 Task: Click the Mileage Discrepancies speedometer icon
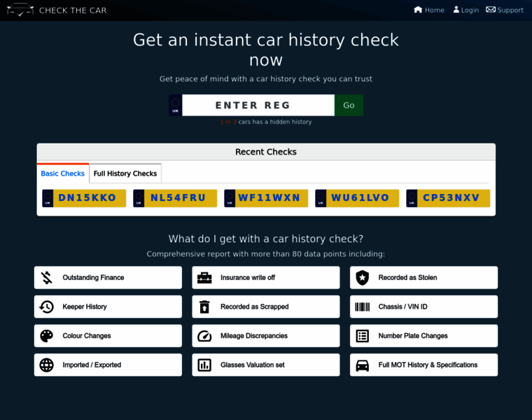(204, 336)
